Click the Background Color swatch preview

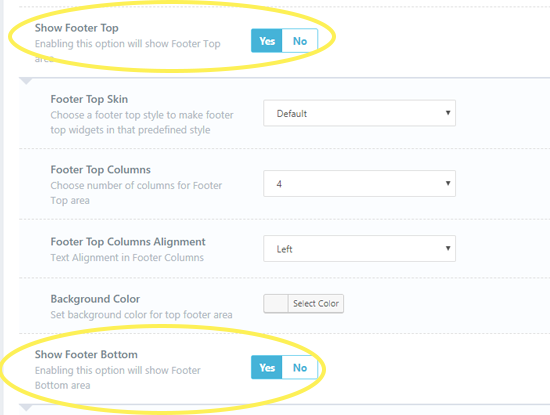tap(276, 303)
